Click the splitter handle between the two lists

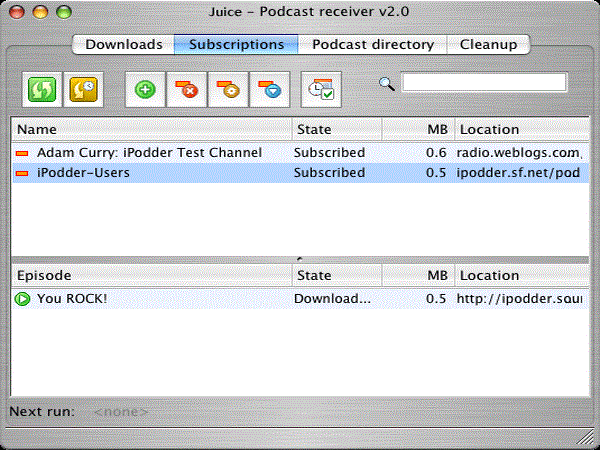click(299, 259)
